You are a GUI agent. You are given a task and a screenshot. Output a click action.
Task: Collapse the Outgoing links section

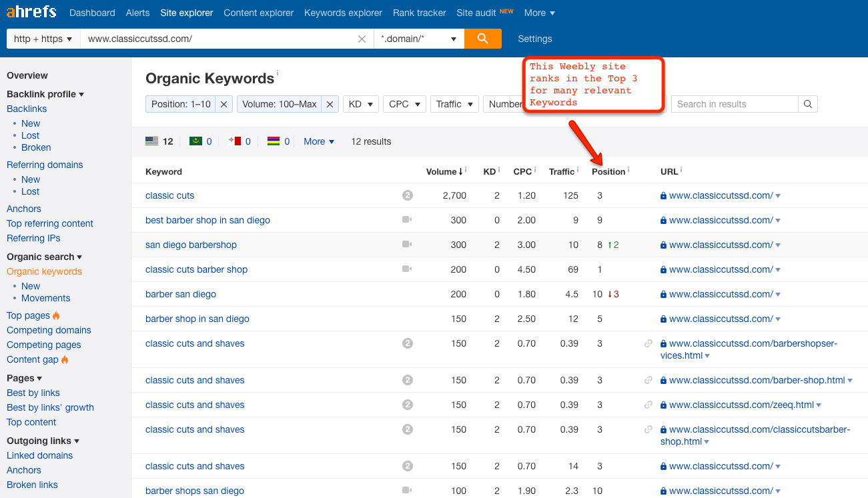[43, 441]
